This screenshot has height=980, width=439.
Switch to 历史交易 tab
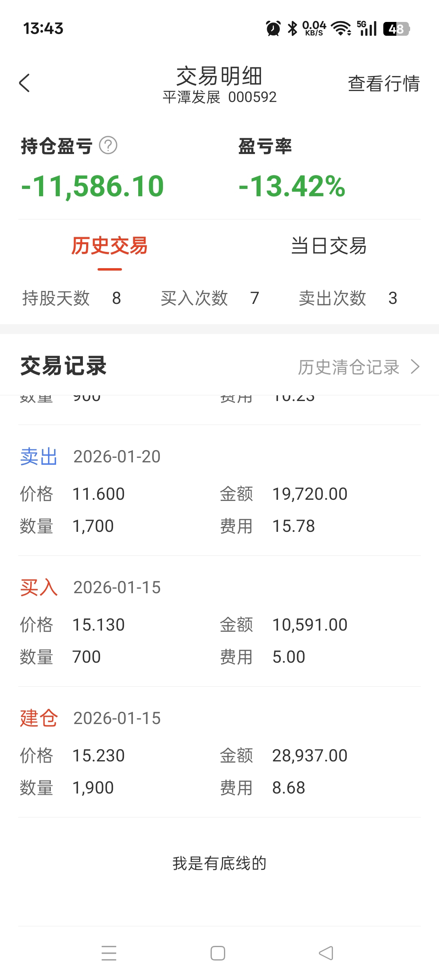(109, 246)
